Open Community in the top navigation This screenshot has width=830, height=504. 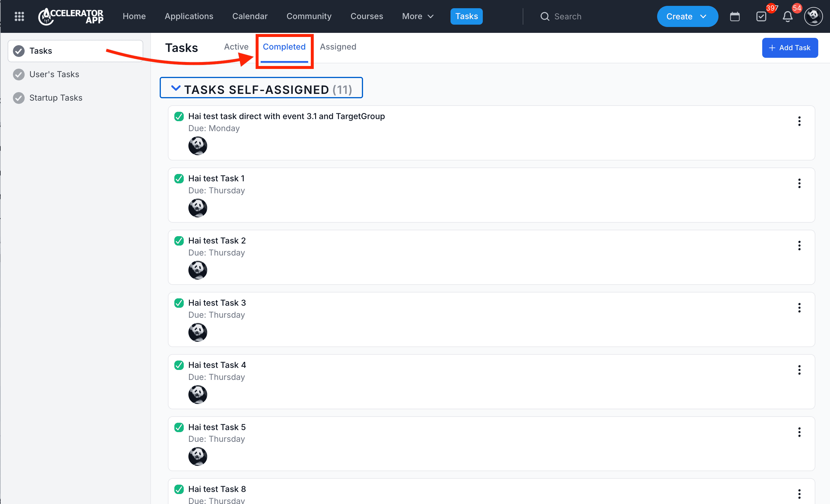[x=309, y=16]
